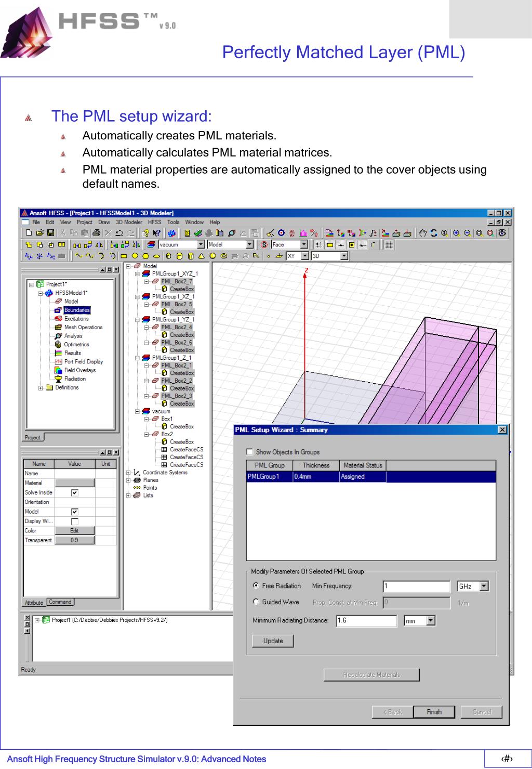Screen dimensions: 532x769
Task: Open the HFSS menu
Action: click(155, 222)
